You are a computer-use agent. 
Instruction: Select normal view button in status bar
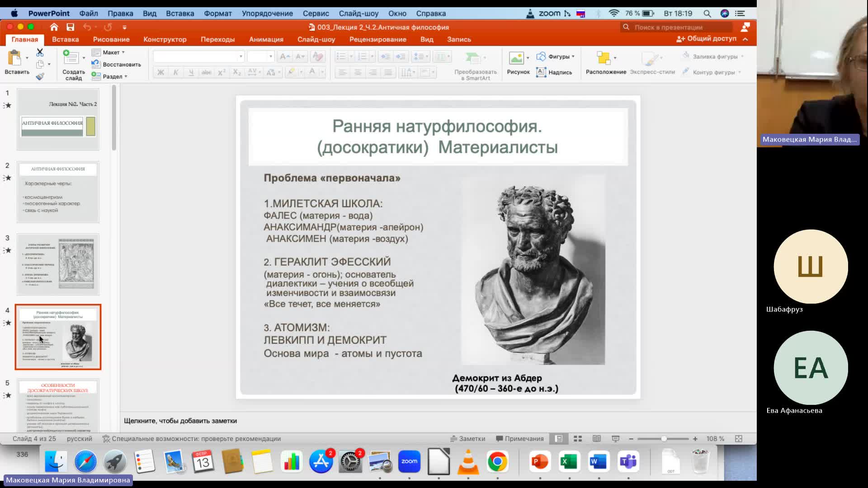pyautogui.click(x=559, y=439)
